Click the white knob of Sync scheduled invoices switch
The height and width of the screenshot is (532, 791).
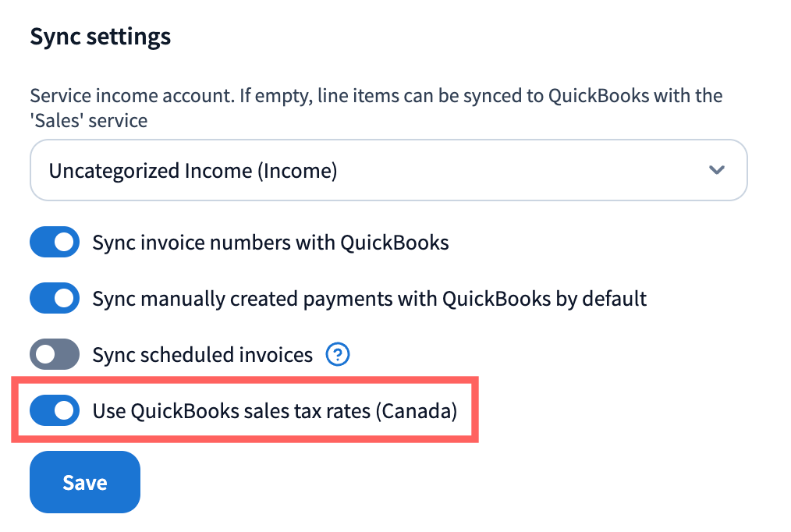[x=45, y=355]
